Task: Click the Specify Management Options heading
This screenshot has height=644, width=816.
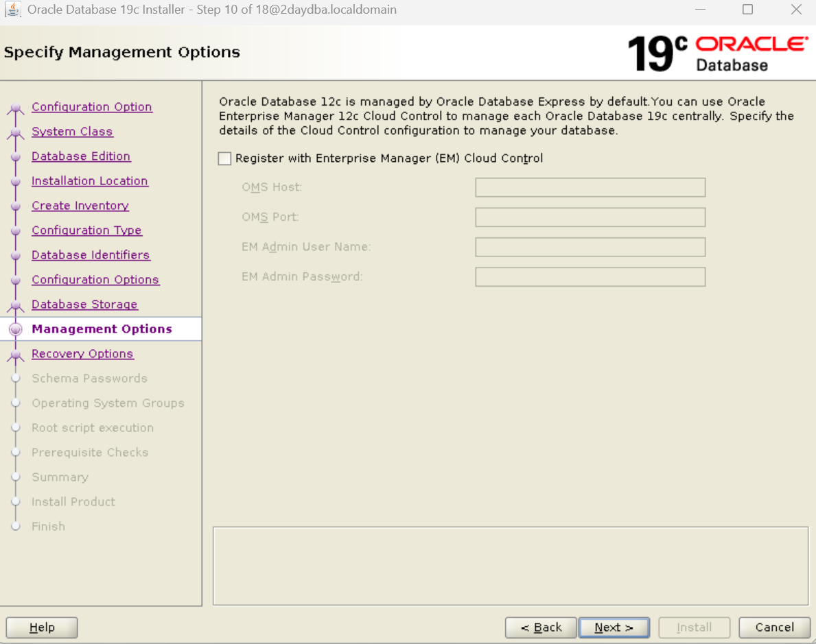Action: click(x=121, y=52)
